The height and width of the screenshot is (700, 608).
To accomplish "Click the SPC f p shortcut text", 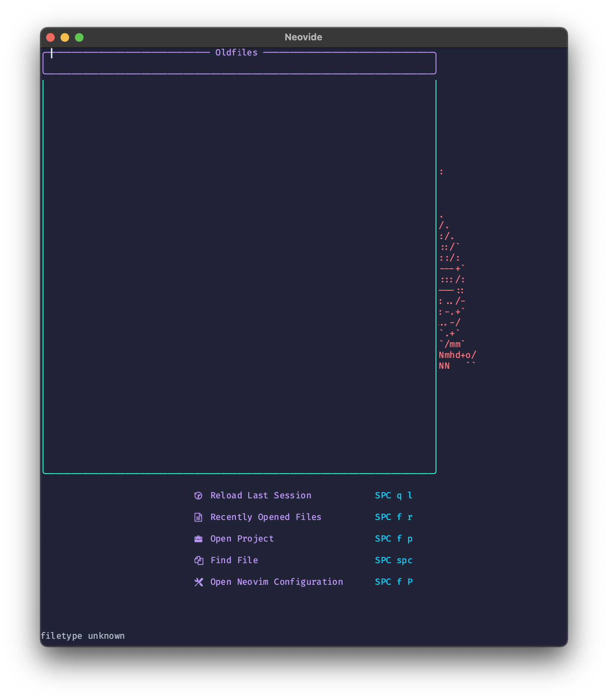I will point(394,539).
